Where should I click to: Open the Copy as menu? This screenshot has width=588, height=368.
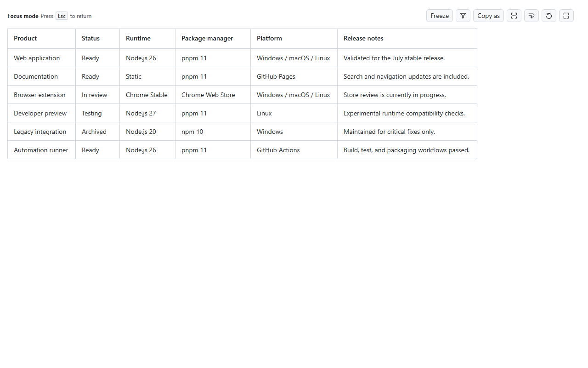coord(488,16)
